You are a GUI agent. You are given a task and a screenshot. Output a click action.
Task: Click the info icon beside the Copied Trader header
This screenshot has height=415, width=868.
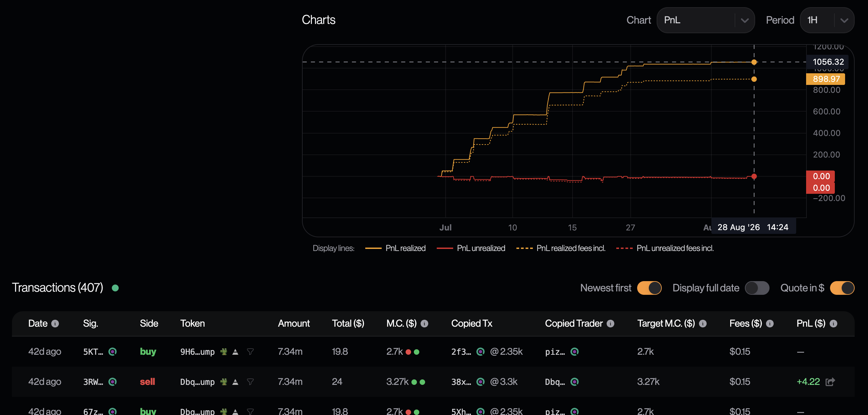pos(610,324)
